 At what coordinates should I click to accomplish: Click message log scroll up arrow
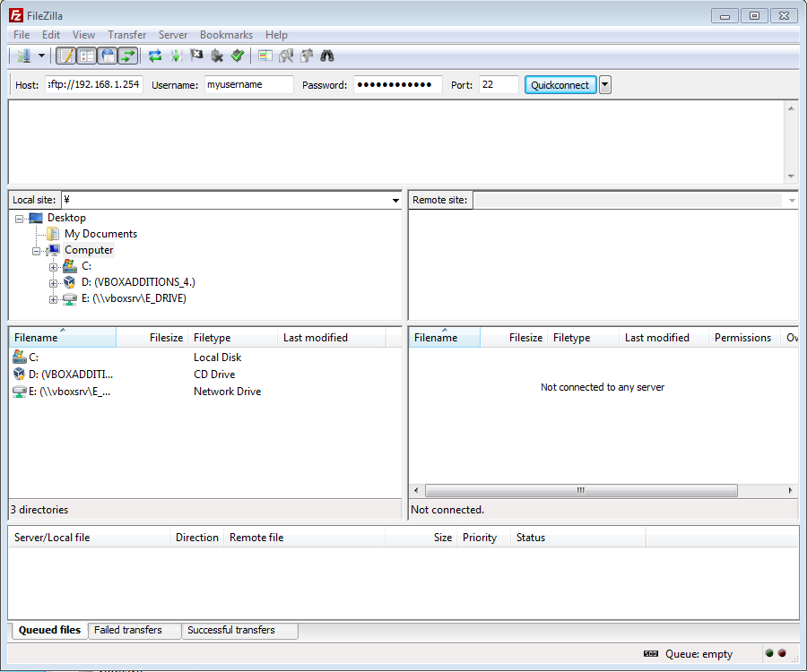791,108
